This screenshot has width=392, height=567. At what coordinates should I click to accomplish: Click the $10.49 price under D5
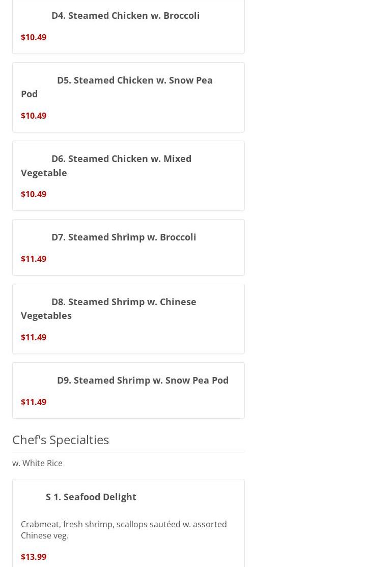pyautogui.click(x=34, y=116)
